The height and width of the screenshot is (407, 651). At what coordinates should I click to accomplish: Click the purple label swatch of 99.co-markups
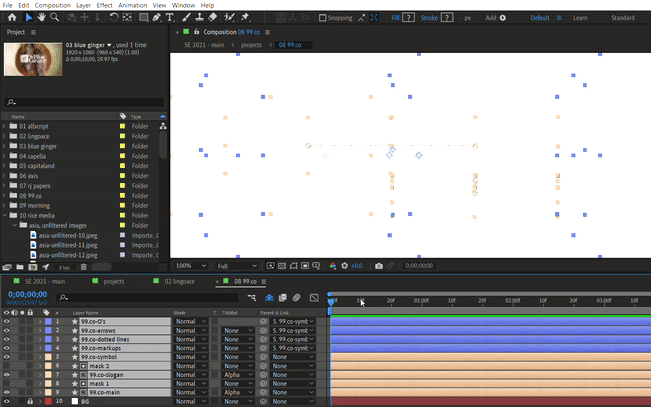48,348
